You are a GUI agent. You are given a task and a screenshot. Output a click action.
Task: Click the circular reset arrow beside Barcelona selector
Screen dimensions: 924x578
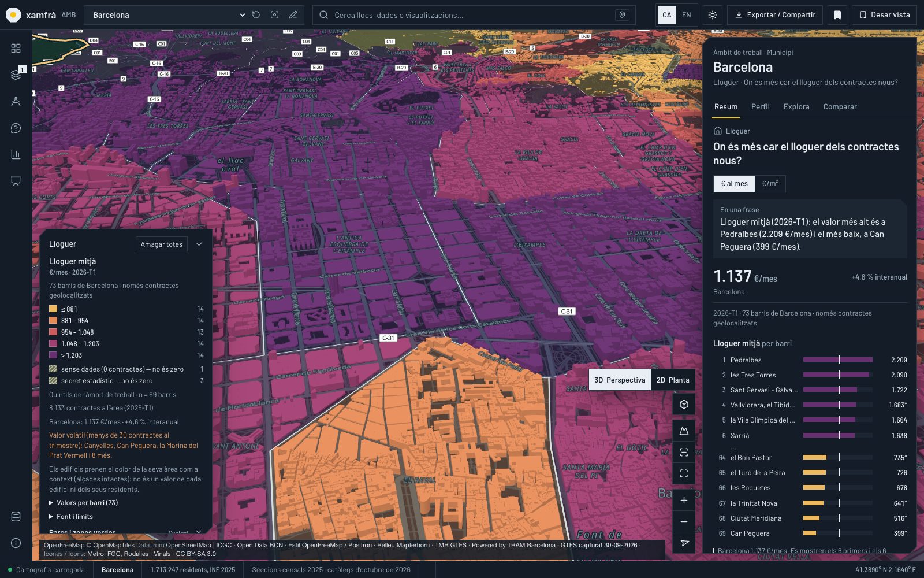256,15
